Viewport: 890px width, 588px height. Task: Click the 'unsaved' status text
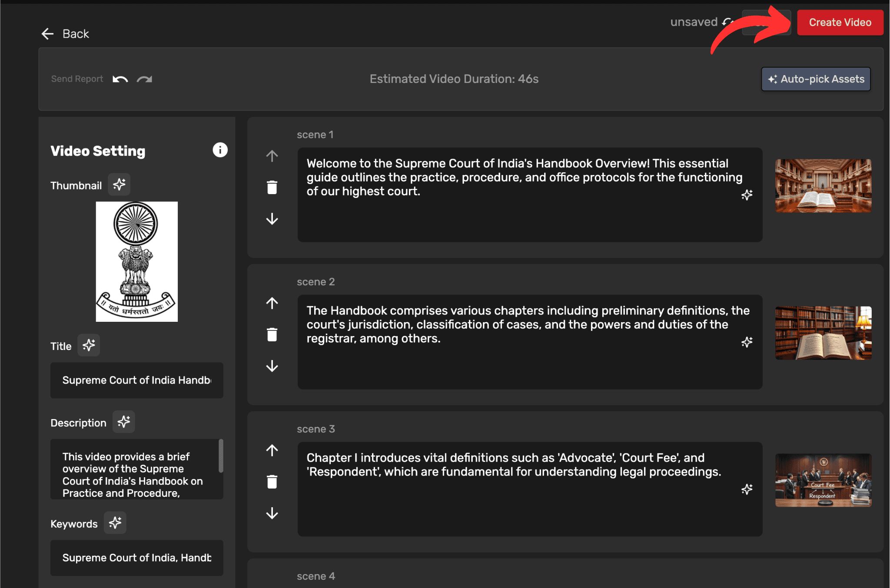[694, 22]
